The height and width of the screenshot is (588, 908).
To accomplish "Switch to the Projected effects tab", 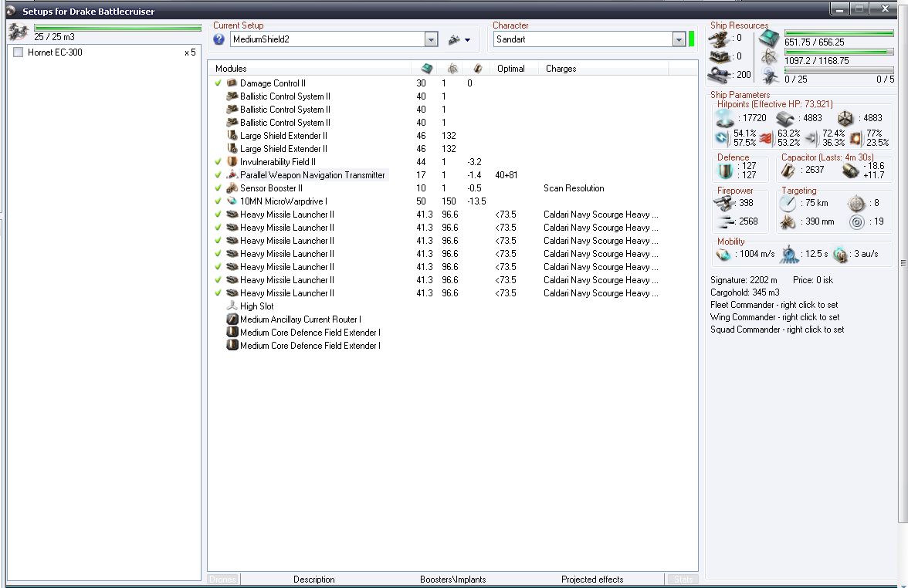I will (x=591, y=580).
